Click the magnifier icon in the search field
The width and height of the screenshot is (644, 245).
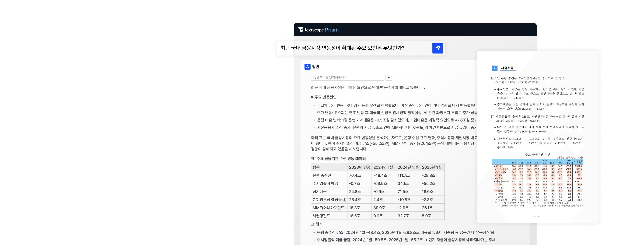pos(314,77)
